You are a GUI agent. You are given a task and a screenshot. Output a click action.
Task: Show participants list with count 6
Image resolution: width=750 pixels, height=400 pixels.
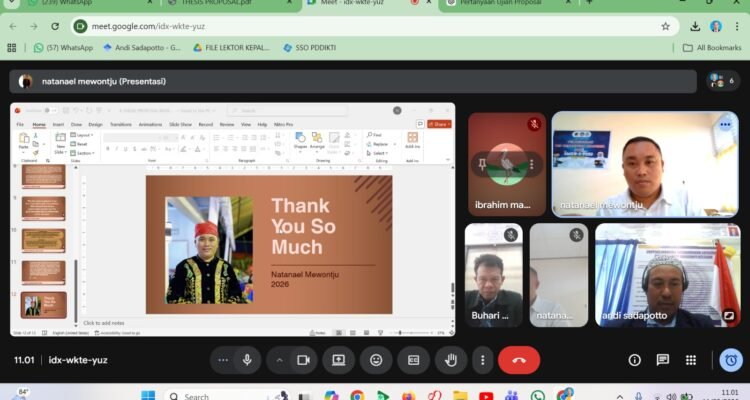721,81
